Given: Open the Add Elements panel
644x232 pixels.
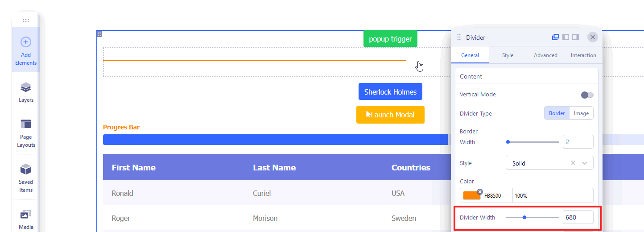Looking at the screenshot, I should point(26,50).
